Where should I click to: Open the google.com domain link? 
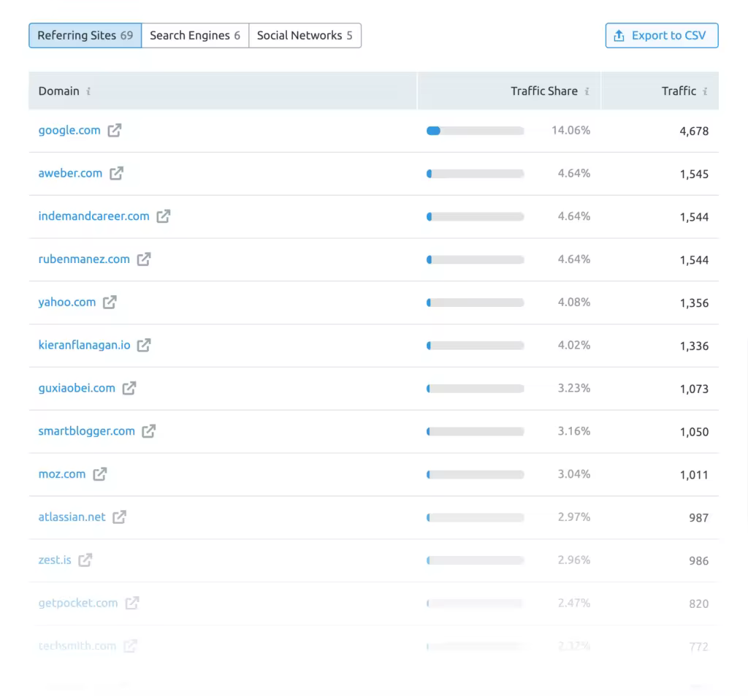[x=69, y=130]
